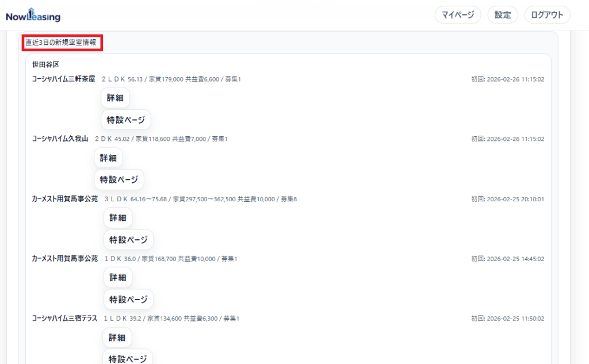Open 設定 in the top navigation
Viewport: 589px width, 364px height.
(x=503, y=15)
